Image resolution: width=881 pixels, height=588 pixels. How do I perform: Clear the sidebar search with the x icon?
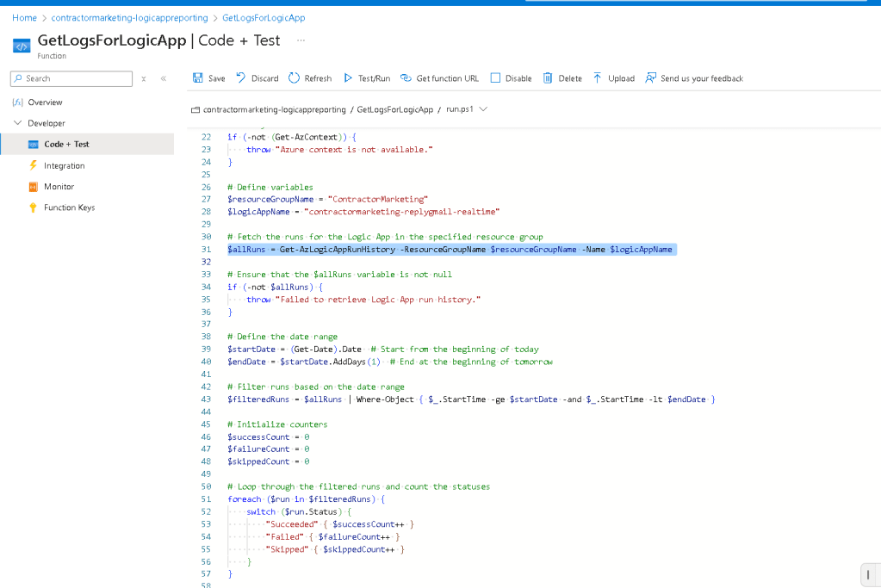(x=144, y=79)
